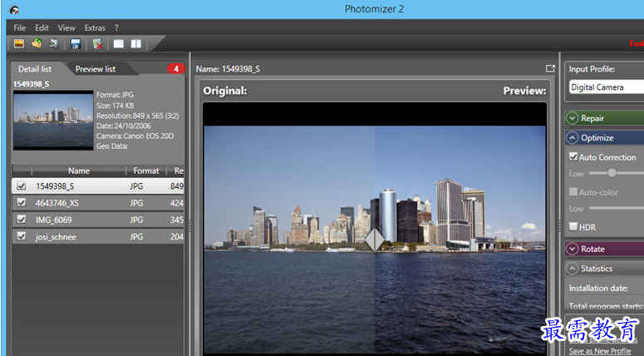Click the Preview side of preview image

pos(460,239)
